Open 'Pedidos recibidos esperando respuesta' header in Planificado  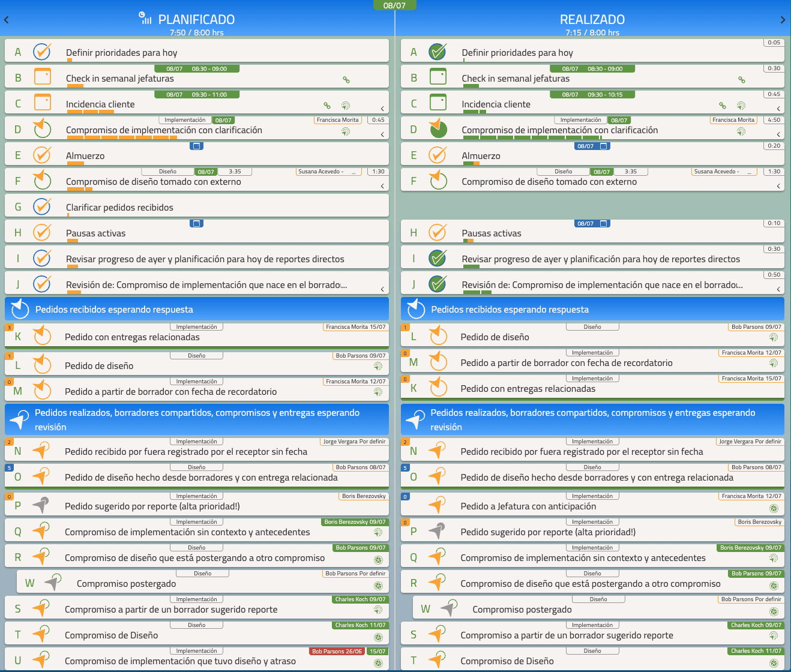click(x=197, y=309)
